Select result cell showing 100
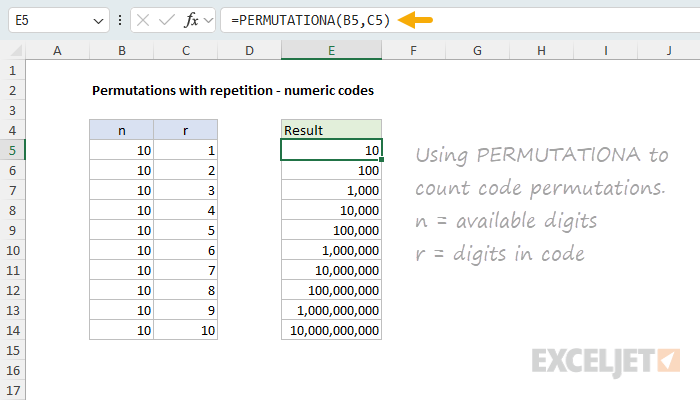The image size is (700, 400). (331, 170)
